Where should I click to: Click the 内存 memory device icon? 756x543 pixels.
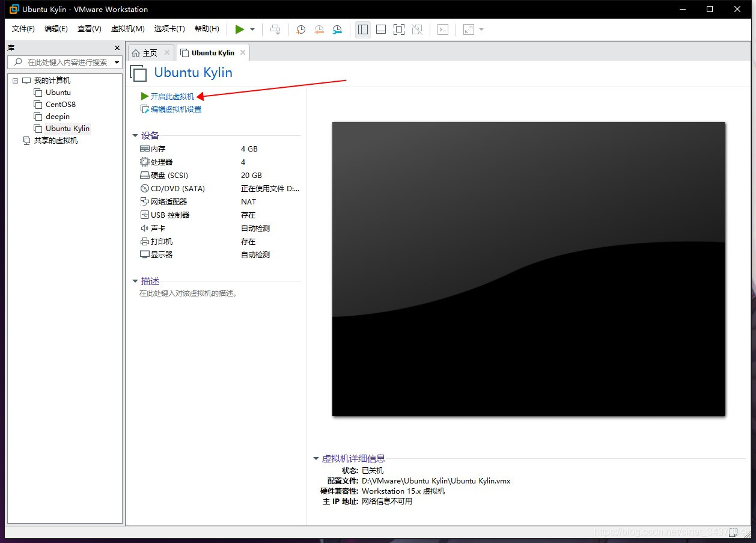click(x=144, y=149)
